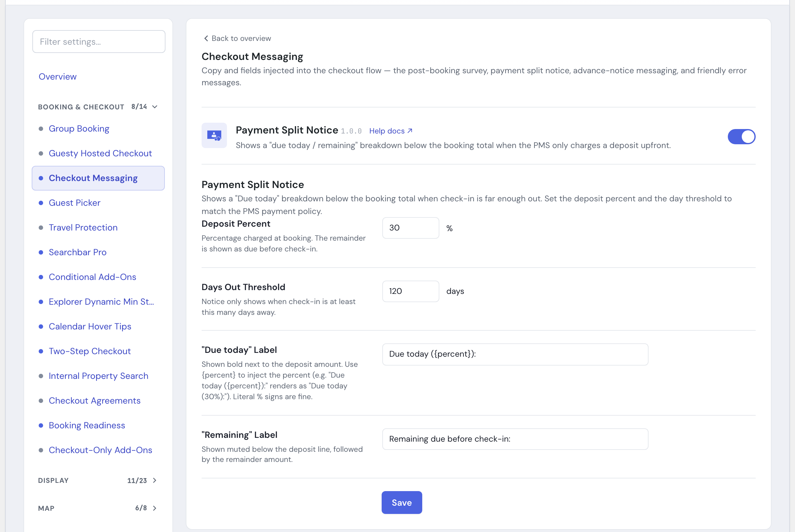This screenshot has height=532, width=795.
Task: Click the Payment Split Notice feature icon
Action: point(214,135)
